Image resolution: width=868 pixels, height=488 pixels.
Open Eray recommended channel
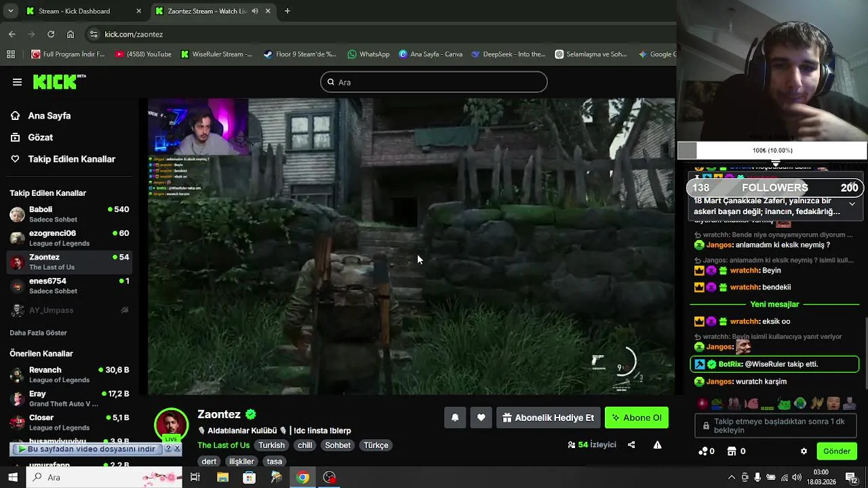coord(69,399)
